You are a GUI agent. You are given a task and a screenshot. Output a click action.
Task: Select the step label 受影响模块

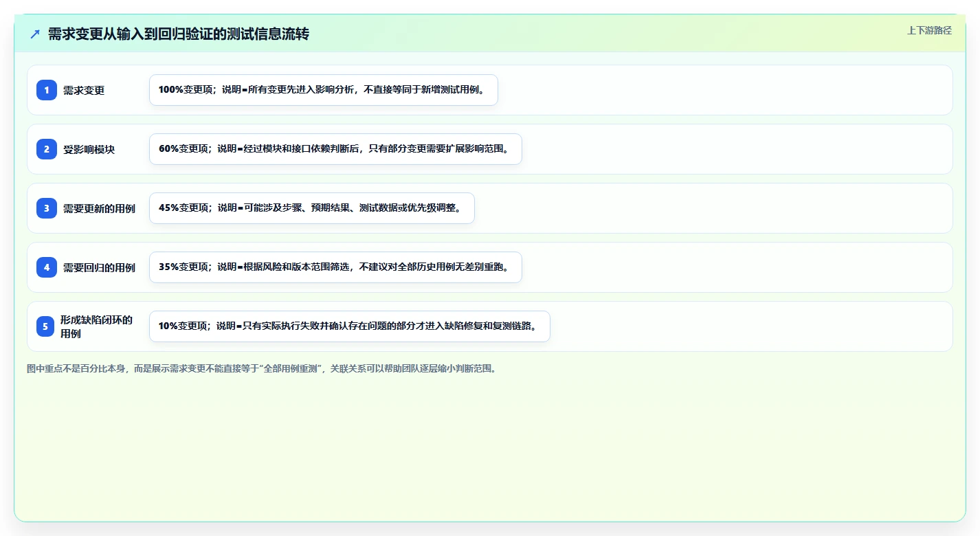click(x=89, y=149)
